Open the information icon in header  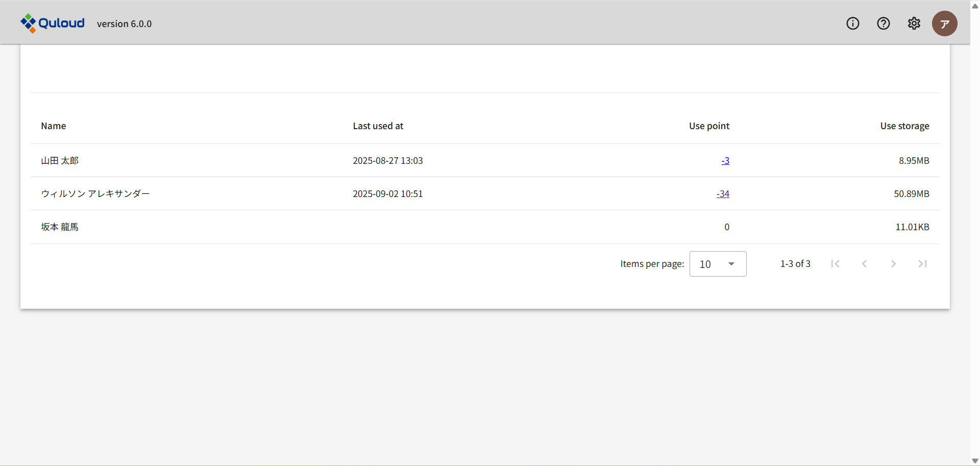[x=852, y=23]
